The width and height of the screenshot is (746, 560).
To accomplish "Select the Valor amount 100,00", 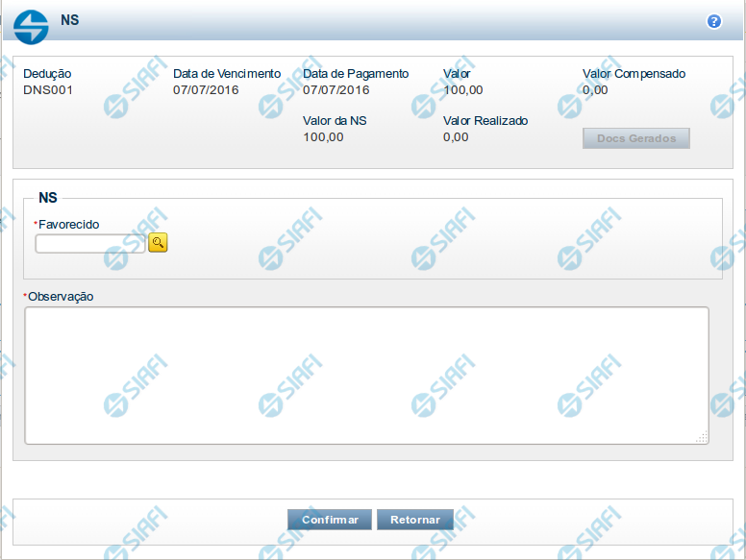I will click(462, 90).
